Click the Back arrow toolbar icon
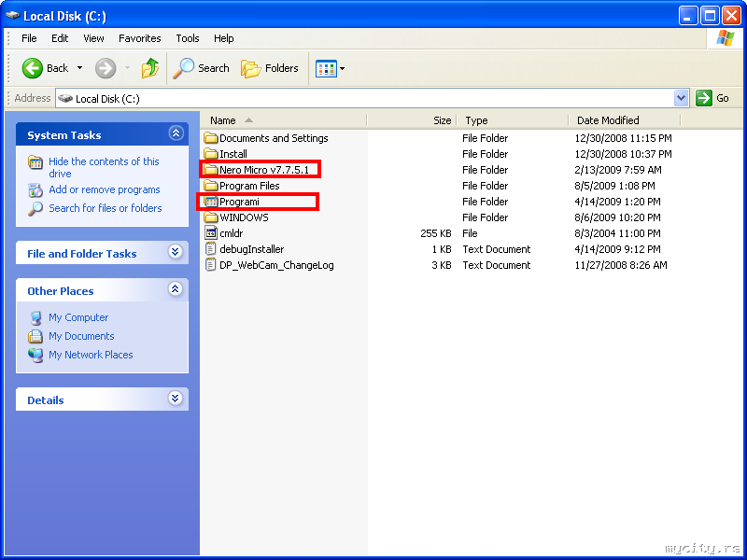The width and height of the screenshot is (747, 560). [x=33, y=68]
